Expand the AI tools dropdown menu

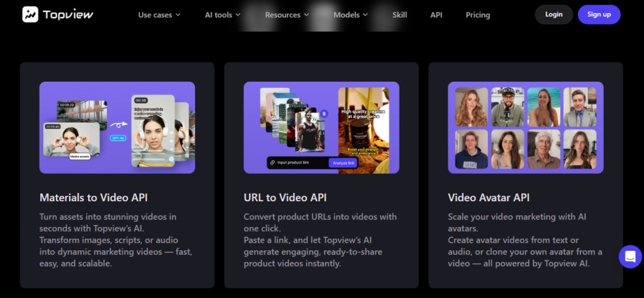223,15
